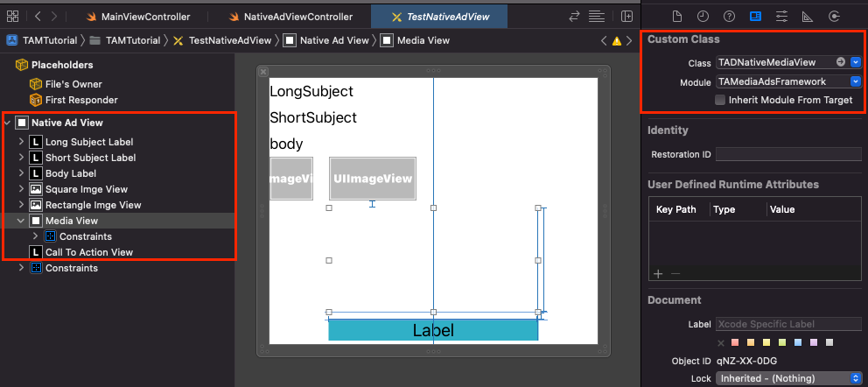The width and height of the screenshot is (868, 387).
Task: Select the Placeholders group header
Action: (54, 65)
